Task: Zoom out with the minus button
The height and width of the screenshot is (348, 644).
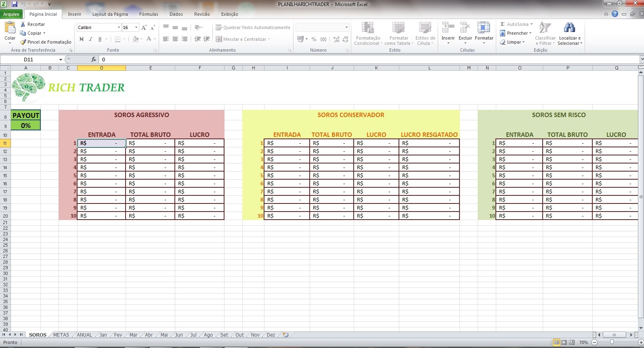Action: tap(594, 342)
